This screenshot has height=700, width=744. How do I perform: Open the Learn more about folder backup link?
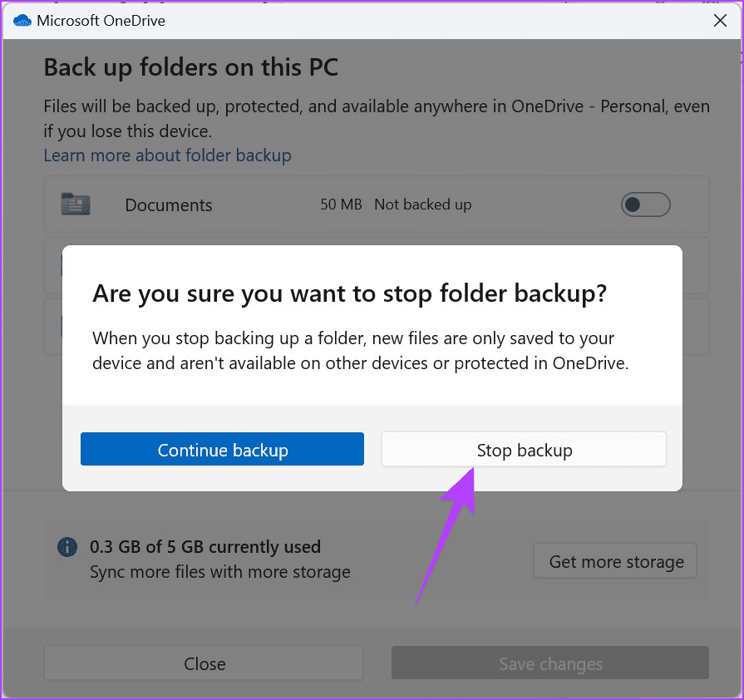point(167,155)
